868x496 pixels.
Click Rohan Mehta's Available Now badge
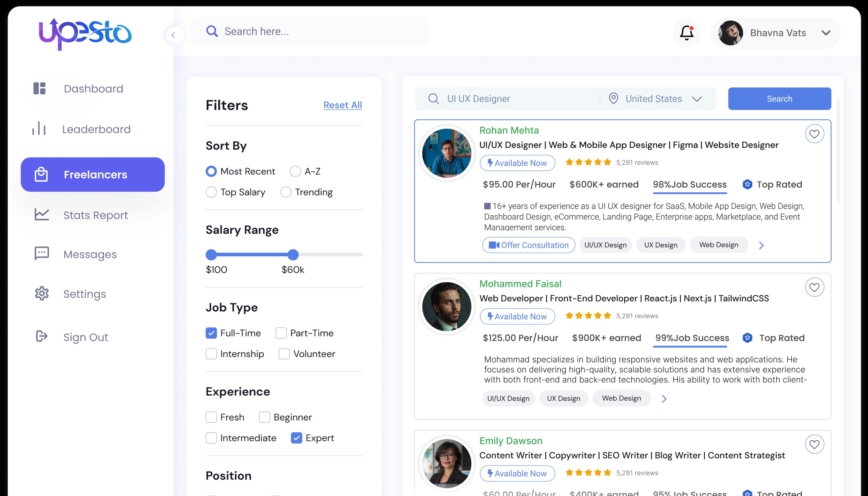coord(517,163)
